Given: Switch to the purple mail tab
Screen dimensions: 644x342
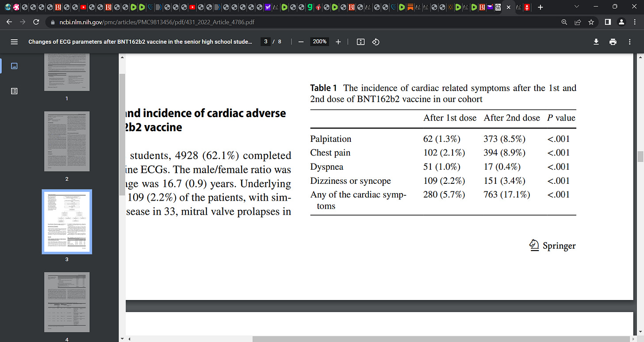Looking at the screenshot, I should click(x=490, y=7).
